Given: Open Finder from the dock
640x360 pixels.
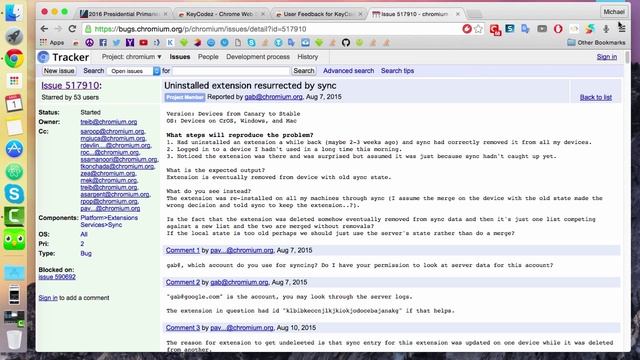Looking at the screenshot, I should pyautogui.click(x=14, y=12).
